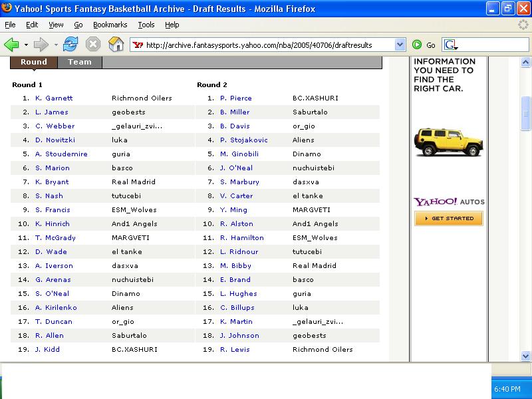Click the activity throbber icon
Viewport: 532px width, 399px height.
(523, 25)
